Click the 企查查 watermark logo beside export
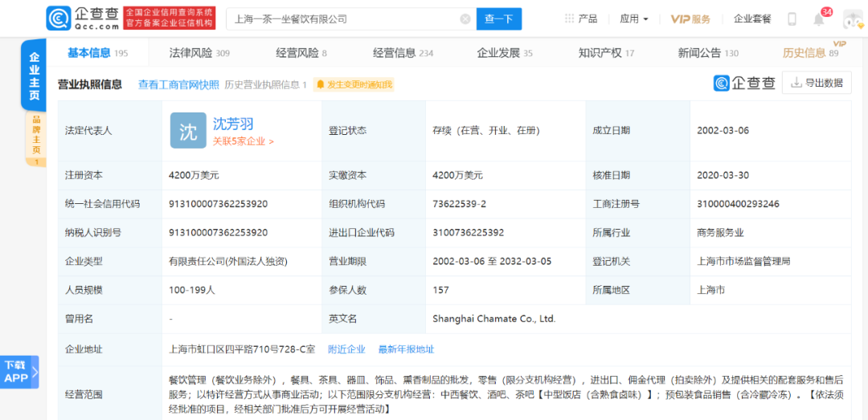The height and width of the screenshot is (420, 868). [744, 83]
